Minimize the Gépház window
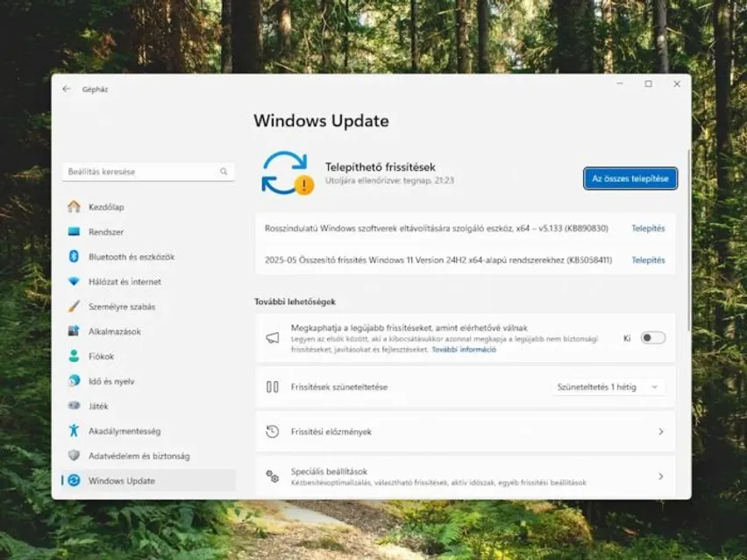This screenshot has width=747, height=560. [620, 84]
